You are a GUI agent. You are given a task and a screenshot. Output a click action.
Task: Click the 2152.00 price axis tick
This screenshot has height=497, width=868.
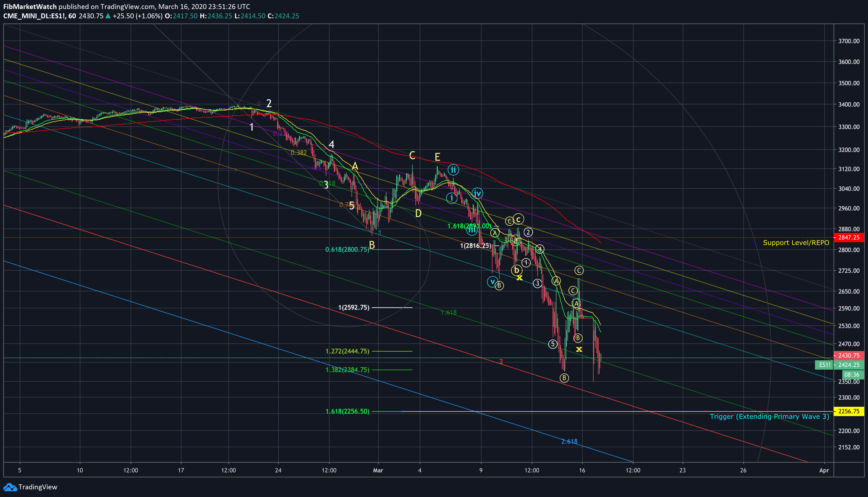point(849,447)
